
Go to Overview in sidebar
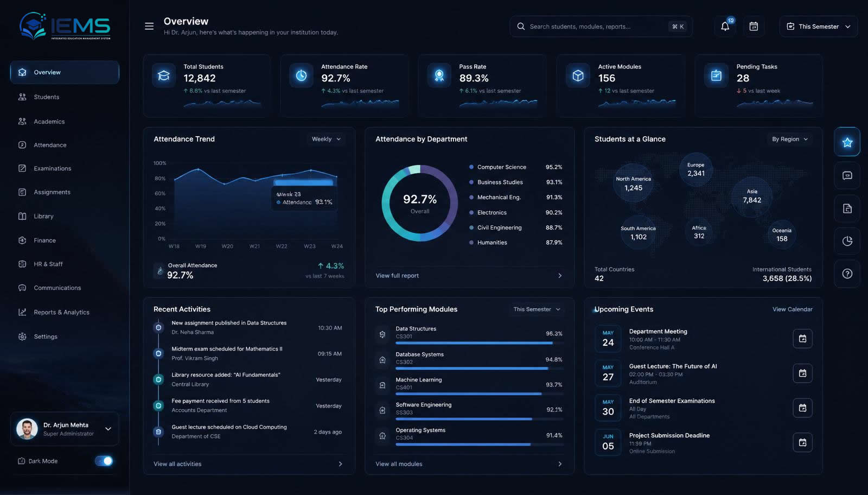point(65,72)
